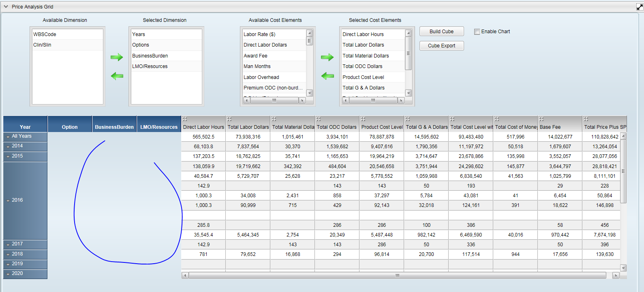The height and width of the screenshot is (292, 644).
Task: Select the BusinessBurden column header
Action: click(114, 127)
